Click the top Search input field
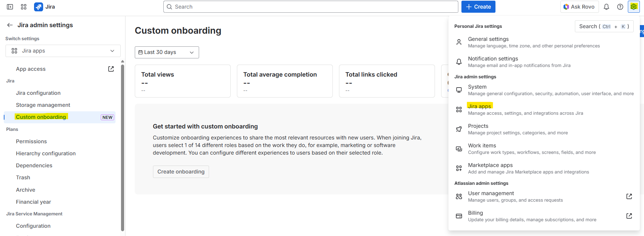Screen dimensions: 644x236 (x=310, y=7)
